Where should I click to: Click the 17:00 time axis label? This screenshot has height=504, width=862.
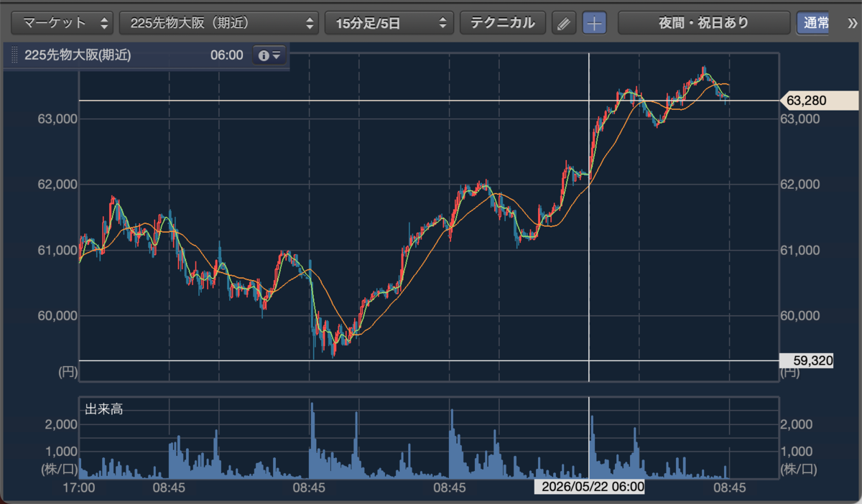tap(79, 487)
